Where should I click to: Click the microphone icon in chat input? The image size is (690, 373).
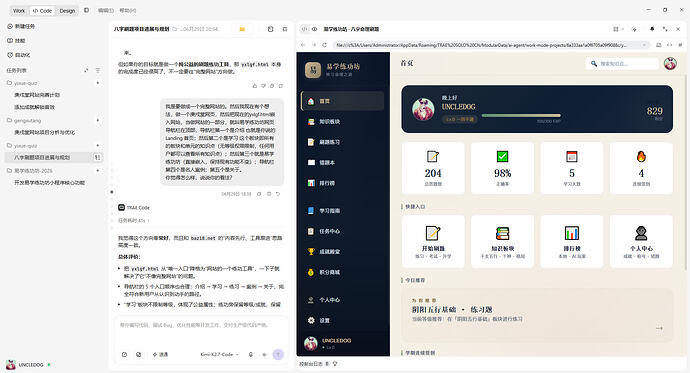(x=250, y=354)
